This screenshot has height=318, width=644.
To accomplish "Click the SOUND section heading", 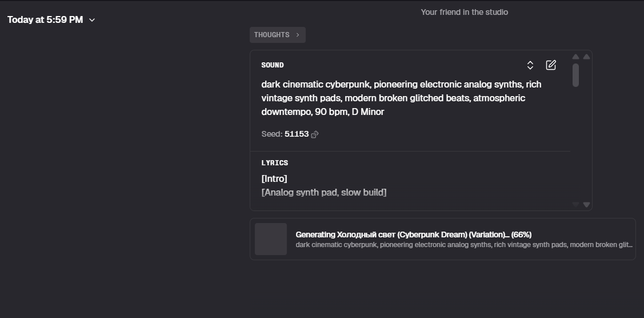I will click(x=273, y=65).
